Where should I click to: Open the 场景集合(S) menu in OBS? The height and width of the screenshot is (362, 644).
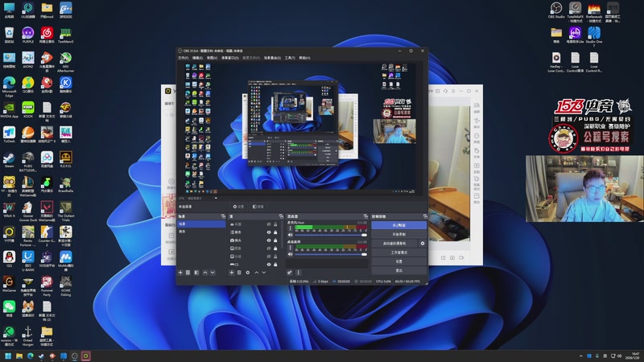(272, 58)
